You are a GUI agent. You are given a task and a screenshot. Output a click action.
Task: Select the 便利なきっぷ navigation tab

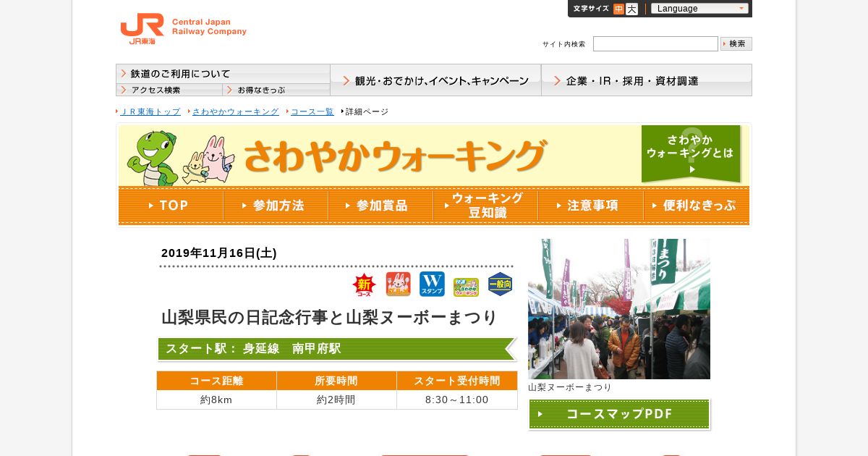tap(697, 206)
